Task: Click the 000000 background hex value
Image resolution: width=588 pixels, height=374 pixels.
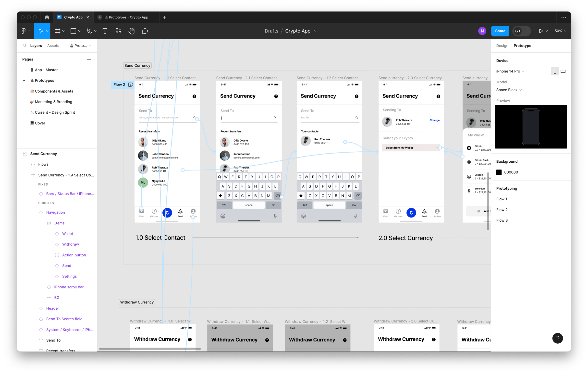Action: click(x=511, y=172)
